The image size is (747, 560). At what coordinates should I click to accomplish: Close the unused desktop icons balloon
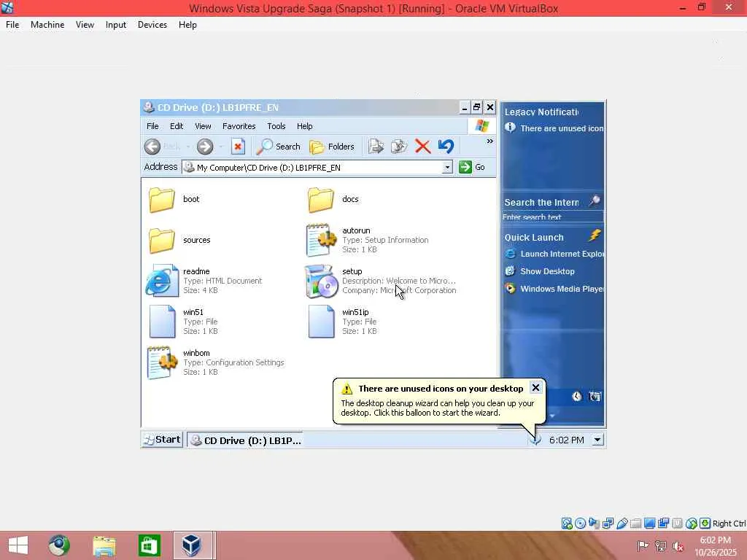(535, 388)
